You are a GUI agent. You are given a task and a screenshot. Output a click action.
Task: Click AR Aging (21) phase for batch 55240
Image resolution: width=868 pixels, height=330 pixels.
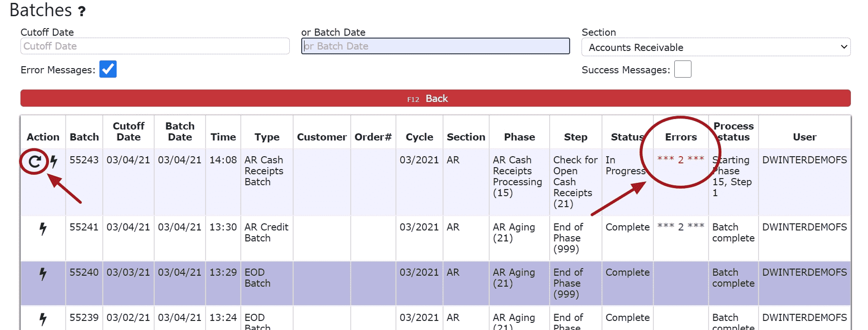(514, 278)
